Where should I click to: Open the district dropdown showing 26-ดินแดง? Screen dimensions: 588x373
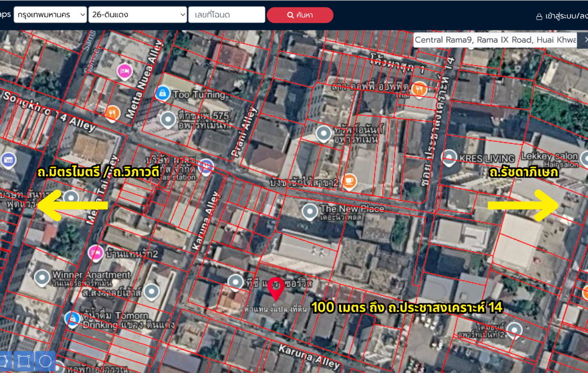[138, 15]
